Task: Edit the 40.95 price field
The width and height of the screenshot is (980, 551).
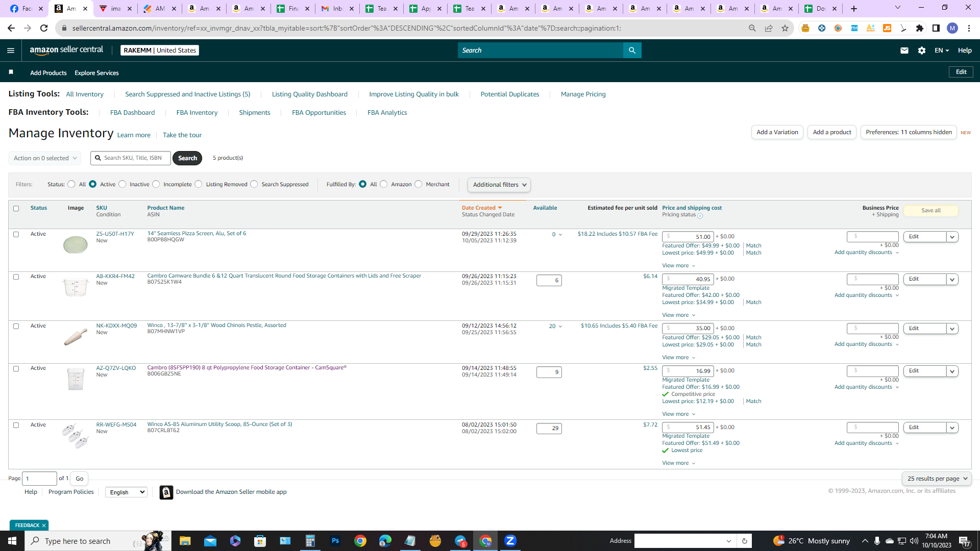Action: pyautogui.click(x=688, y=279)
